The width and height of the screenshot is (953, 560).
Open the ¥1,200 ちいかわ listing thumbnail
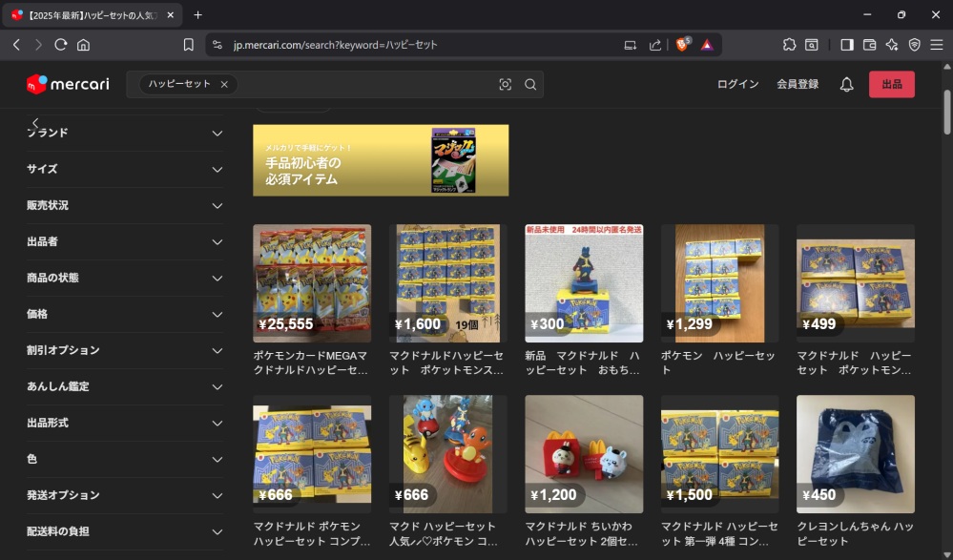point(584,454)
